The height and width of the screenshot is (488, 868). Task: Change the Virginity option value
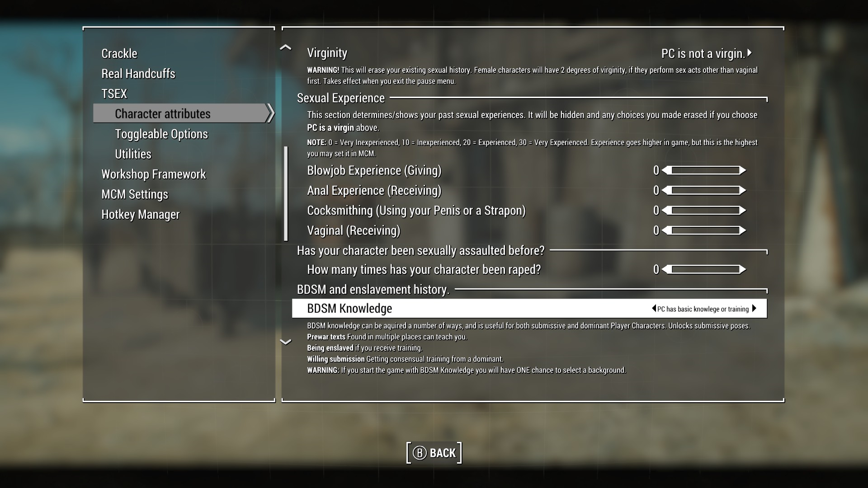[703, 53]
